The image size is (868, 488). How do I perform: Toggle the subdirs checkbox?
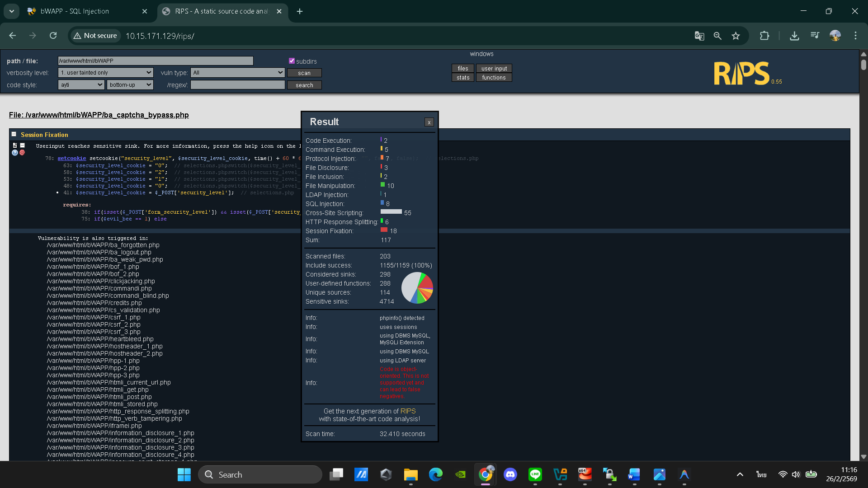[292, 61]
